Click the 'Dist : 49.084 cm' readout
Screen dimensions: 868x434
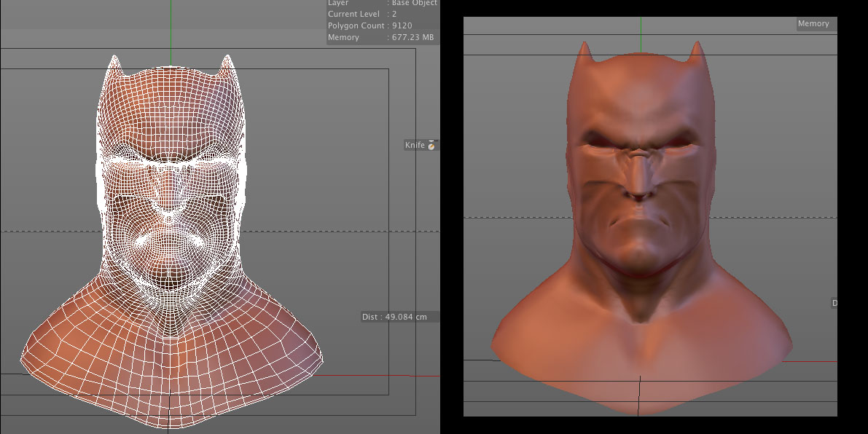point(395,317)
